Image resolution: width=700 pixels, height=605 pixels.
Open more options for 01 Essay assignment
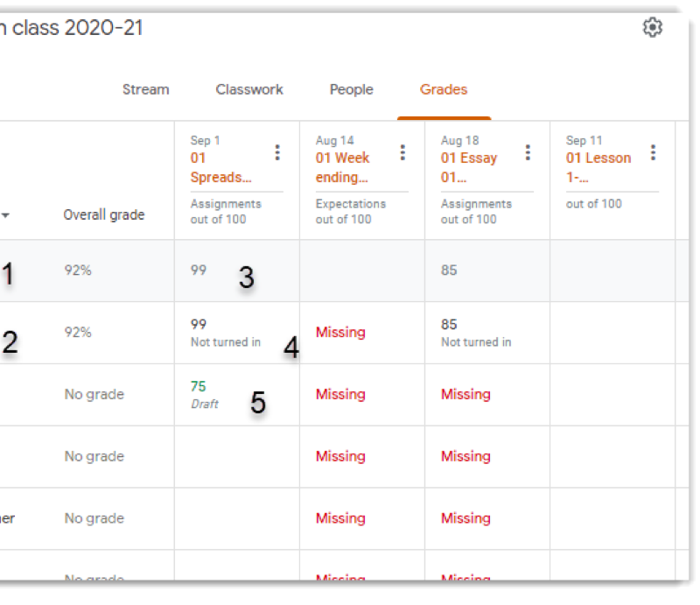528,153
